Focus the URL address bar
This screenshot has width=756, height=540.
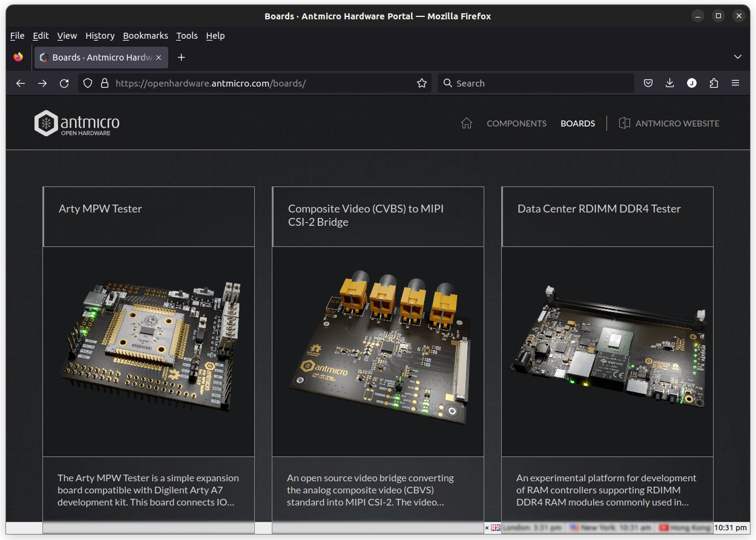(x=254, y=84)
